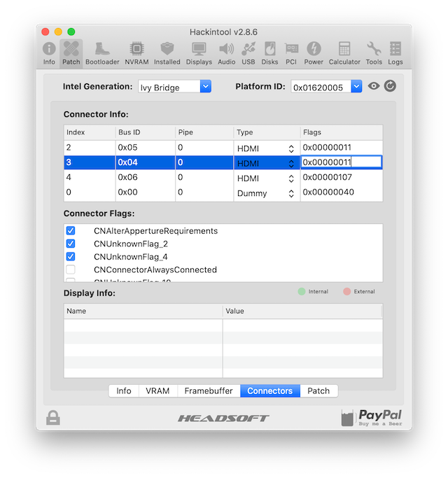Click the padlock icon at bottom left
448x478 pixels.
(x=53, y=417)
